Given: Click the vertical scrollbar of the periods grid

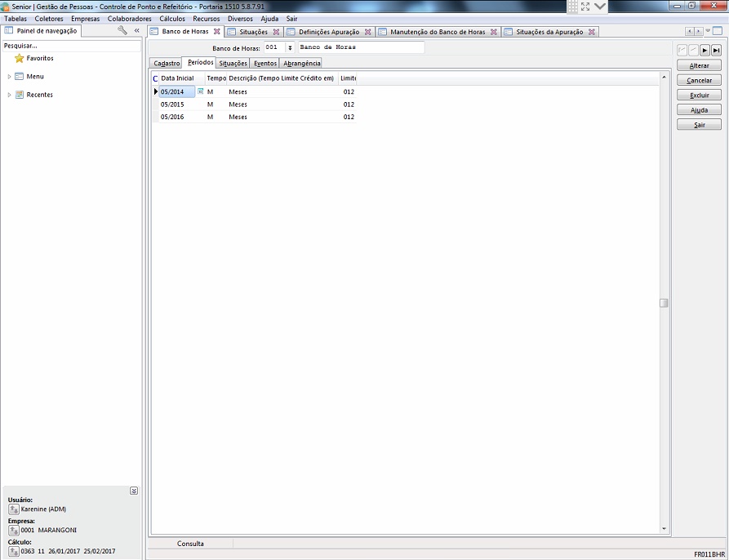Looking at the screenshot, I should point(664,303).
